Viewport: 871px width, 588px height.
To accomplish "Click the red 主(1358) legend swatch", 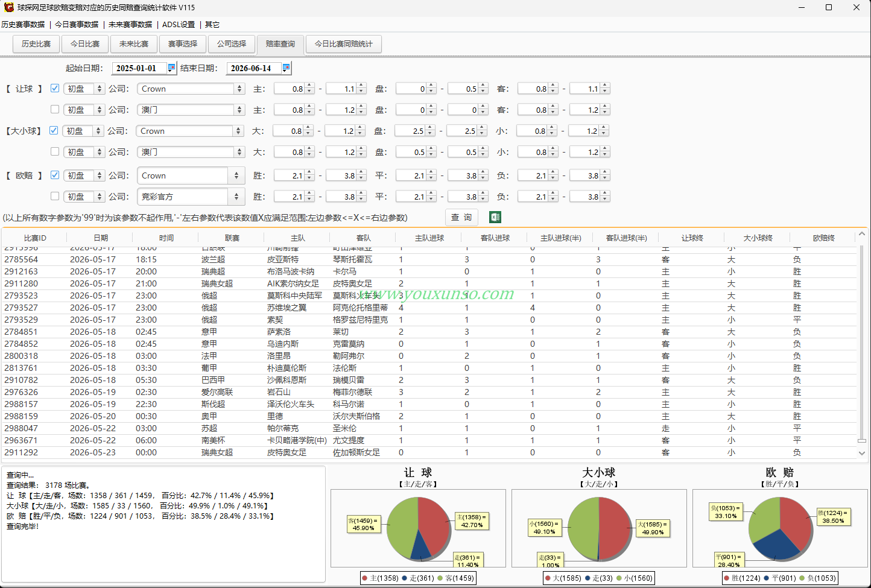I will pyautogui.click(x=365, y=578).
